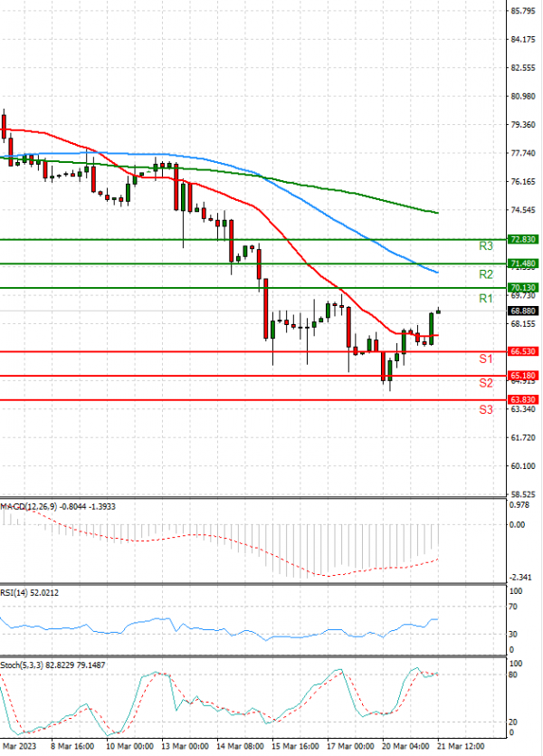Screen dimensions: 543x756
Task: Click the 72.830 green price tag
Action: 524,239
